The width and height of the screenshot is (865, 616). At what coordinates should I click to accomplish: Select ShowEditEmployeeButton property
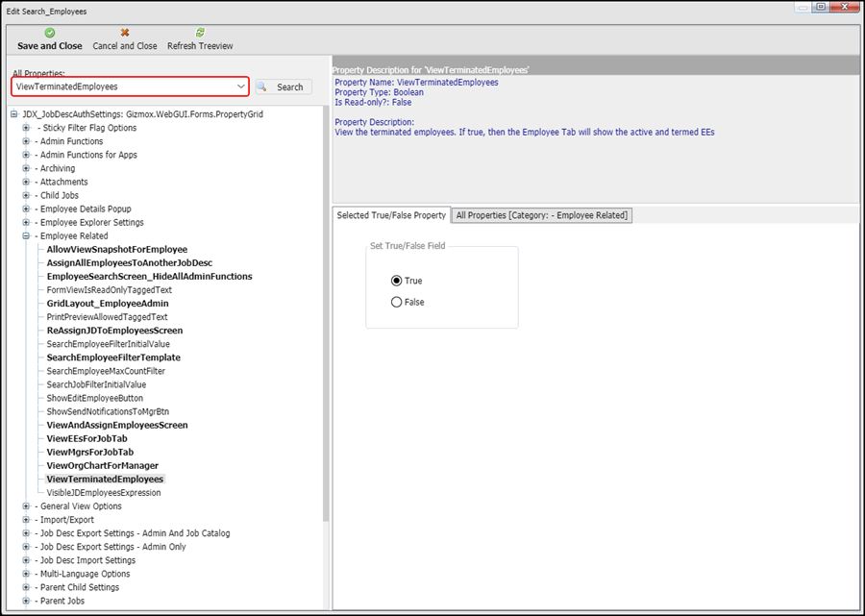click(95, 398)
